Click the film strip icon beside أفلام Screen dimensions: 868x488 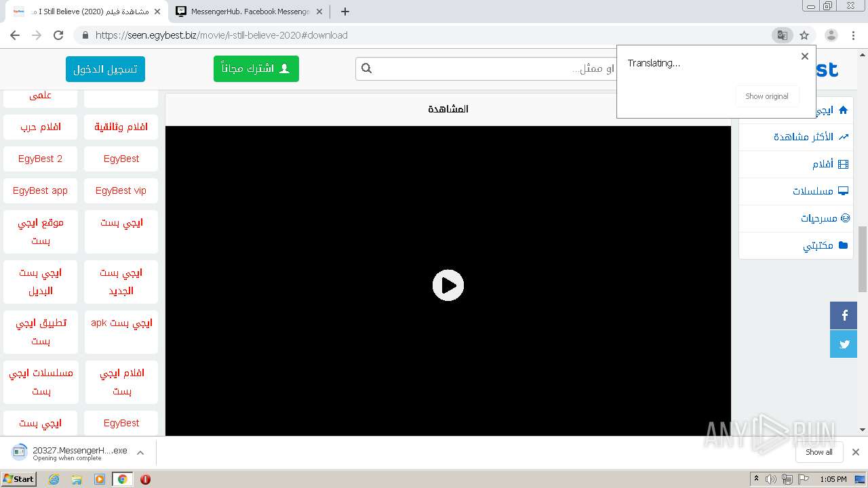(x=843, y=164)
